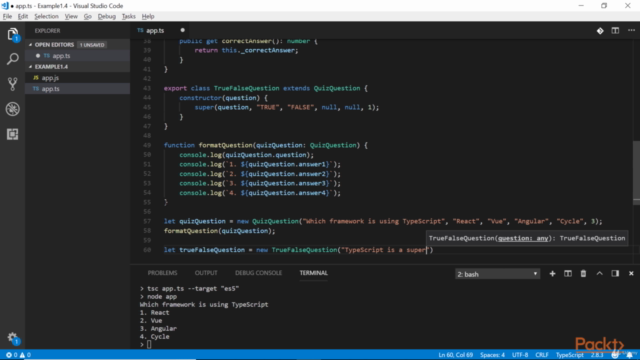Open the Explorer view icon
The image size is (640, 360).
(x=13, y=34)
